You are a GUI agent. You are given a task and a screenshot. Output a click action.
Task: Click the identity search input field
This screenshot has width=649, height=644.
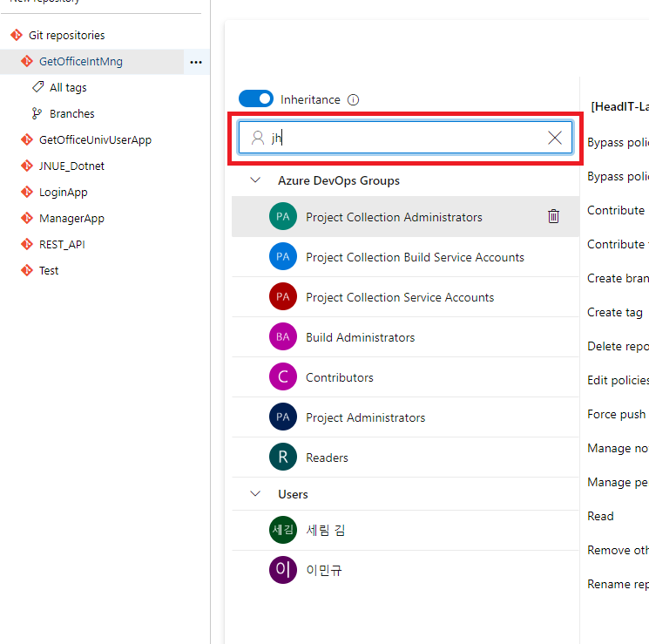[x=406, y=138]
